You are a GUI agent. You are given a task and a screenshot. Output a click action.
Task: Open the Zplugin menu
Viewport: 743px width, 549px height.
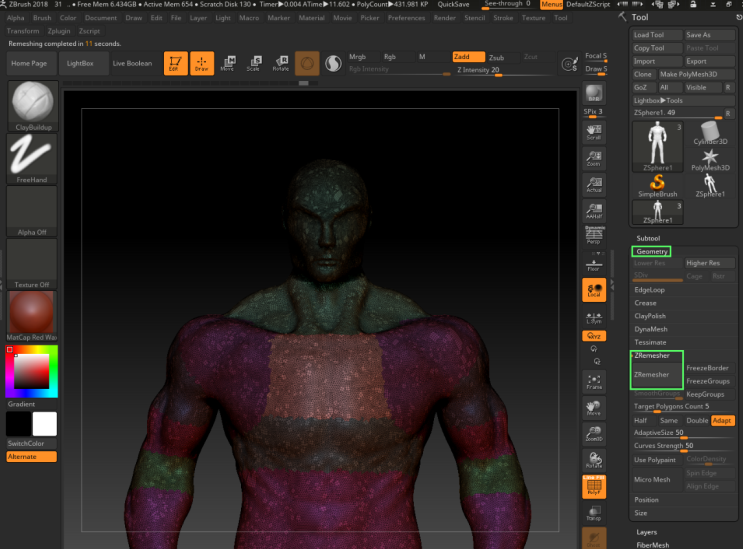(x=59, y=31)
